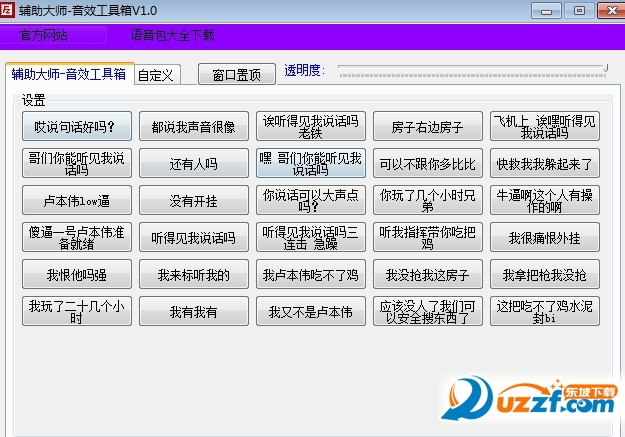Play sound 哥们你能听见我说话吗
This screenshot has width=625, height=437.
(x=77, y=163)
